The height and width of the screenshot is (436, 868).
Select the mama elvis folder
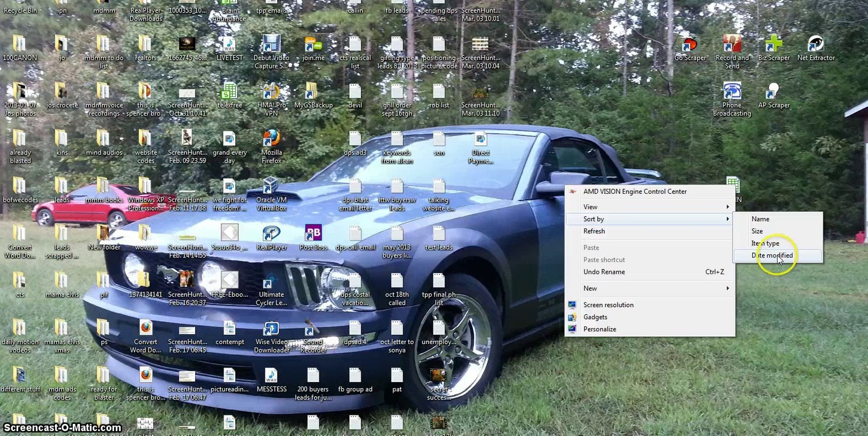[x=62, y=285]
